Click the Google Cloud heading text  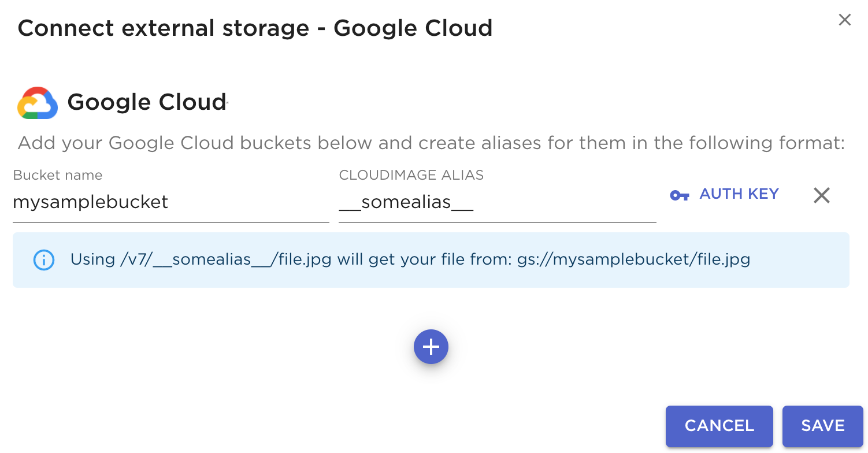click(147, 102)
